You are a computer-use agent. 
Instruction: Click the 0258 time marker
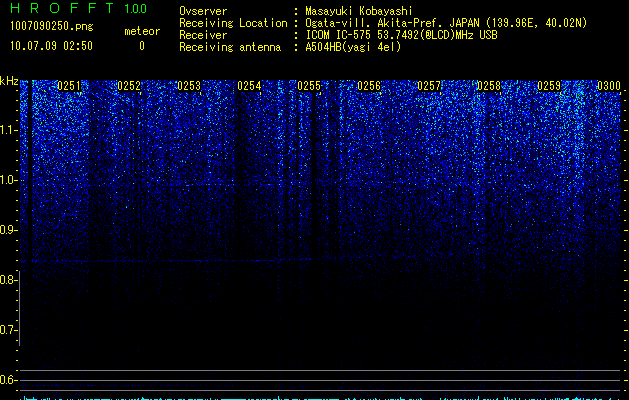click(489, 86)
